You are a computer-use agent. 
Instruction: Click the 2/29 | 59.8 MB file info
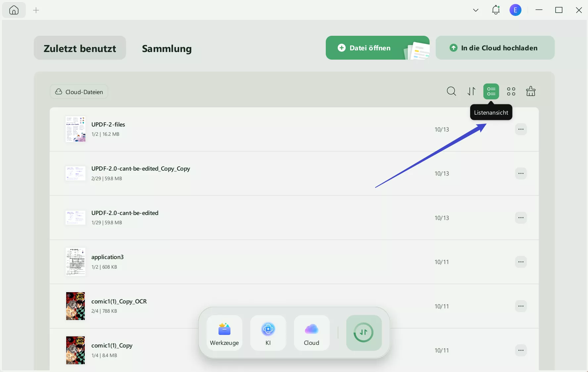pos(107,179)
